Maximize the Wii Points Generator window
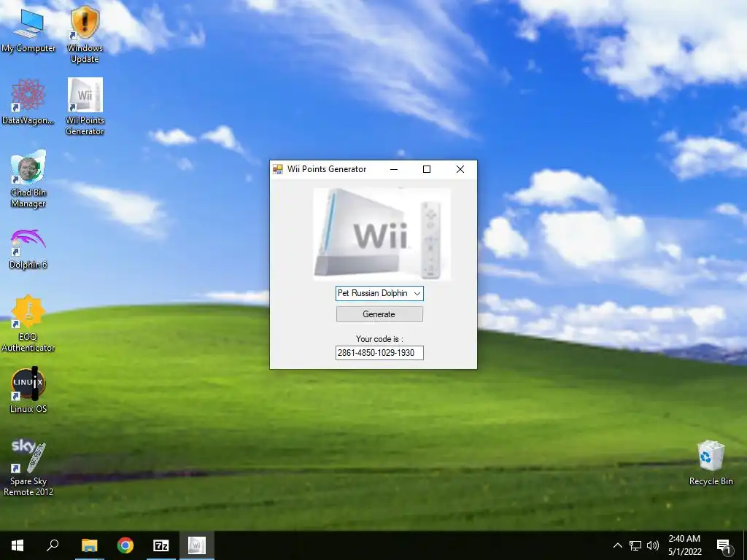This screenshot has height=560, width=747. 427,169
